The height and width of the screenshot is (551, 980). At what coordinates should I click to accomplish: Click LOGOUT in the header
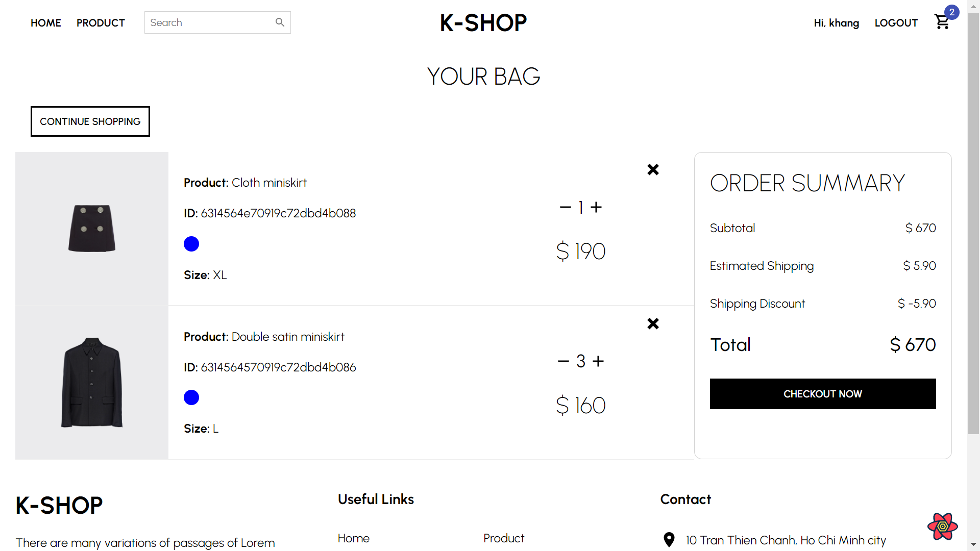(x=896, y=22)
